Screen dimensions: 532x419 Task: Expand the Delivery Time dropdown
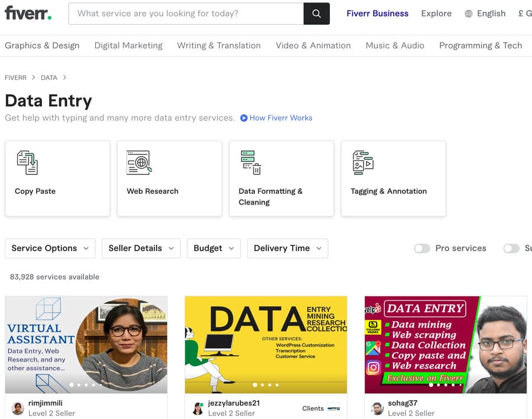click(288, 248)
